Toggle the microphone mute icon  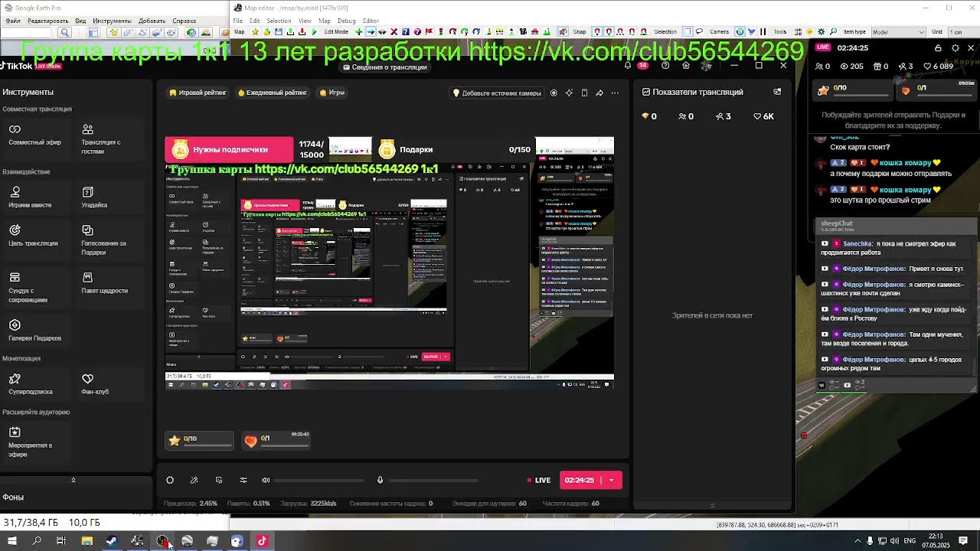click(x=380, y=480)
